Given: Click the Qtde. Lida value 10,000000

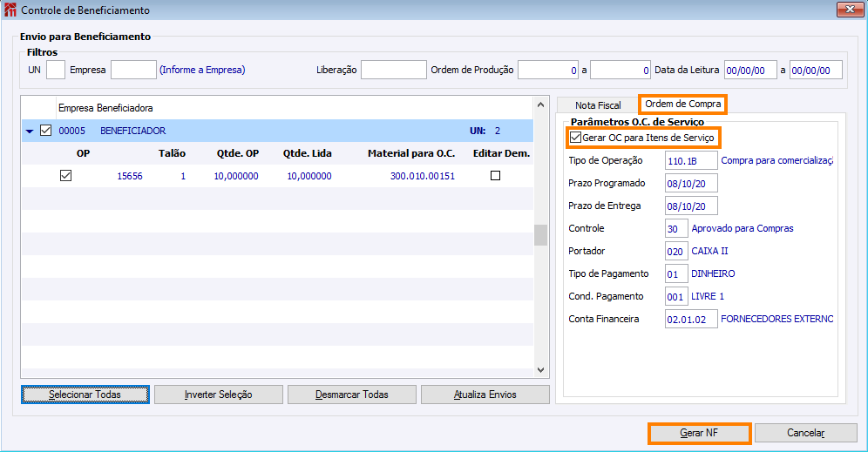Looking at the screenshot, I should [309, 176].
